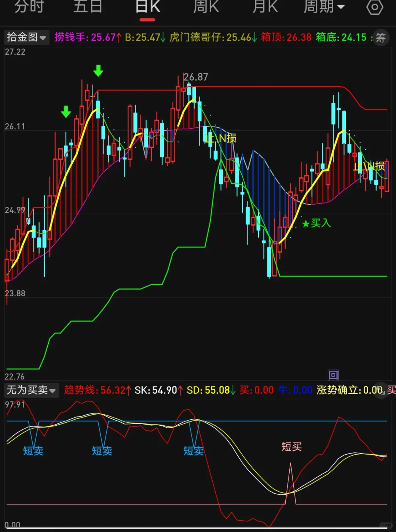396x532 pixels.
Task: Tap the expand arrow beside 涨势确立 value
Action: click(x=381, y=390)
